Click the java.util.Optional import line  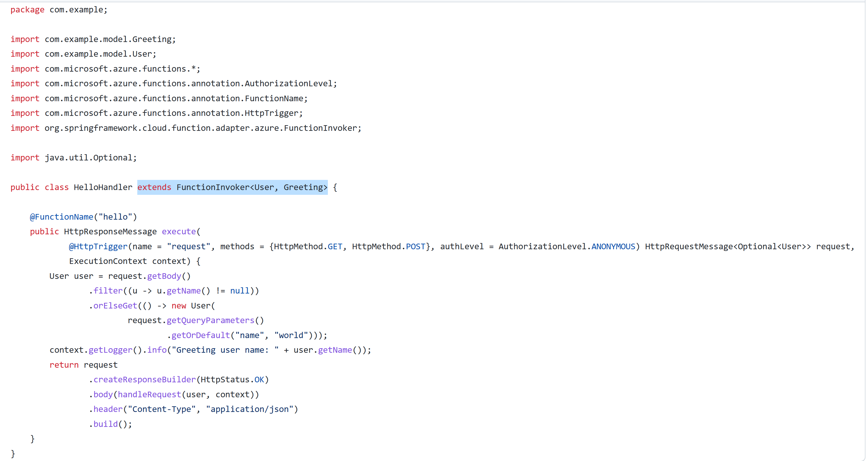pyautogui.click(x=74, y=157)
